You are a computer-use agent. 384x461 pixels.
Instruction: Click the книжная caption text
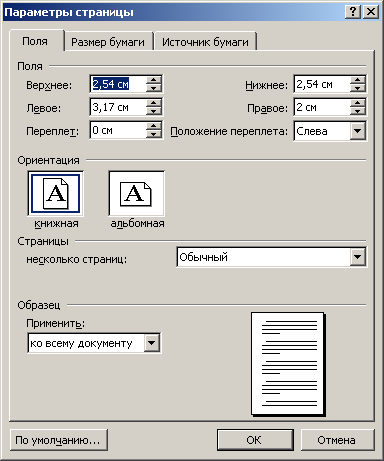[x=56, y=223]
